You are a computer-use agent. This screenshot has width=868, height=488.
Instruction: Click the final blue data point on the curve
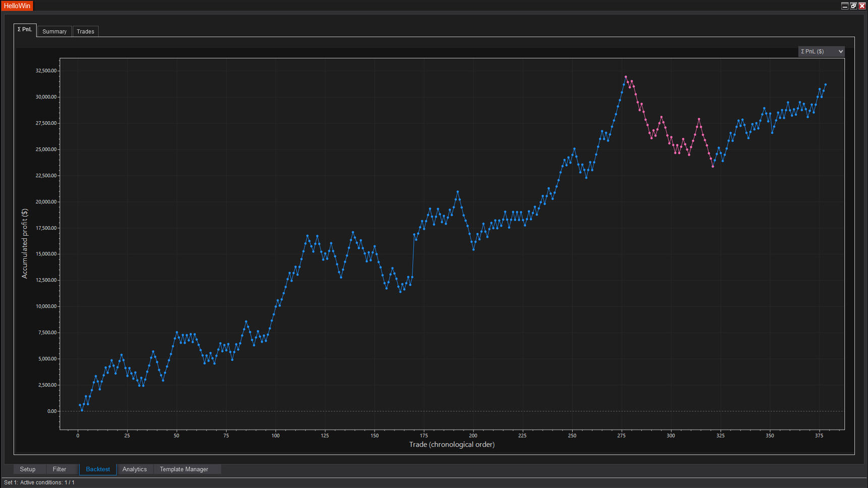tap(826, 85)
